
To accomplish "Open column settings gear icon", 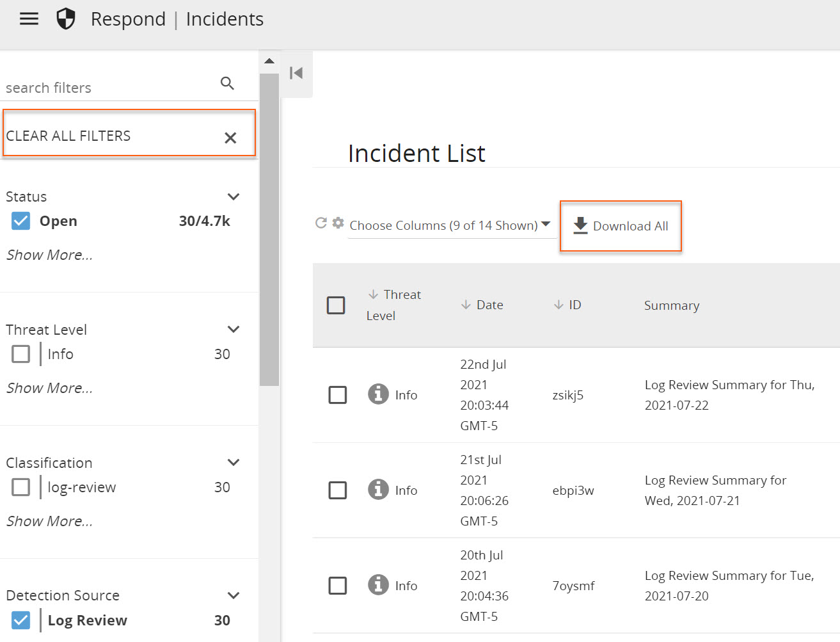I will [x=338, y=223].
